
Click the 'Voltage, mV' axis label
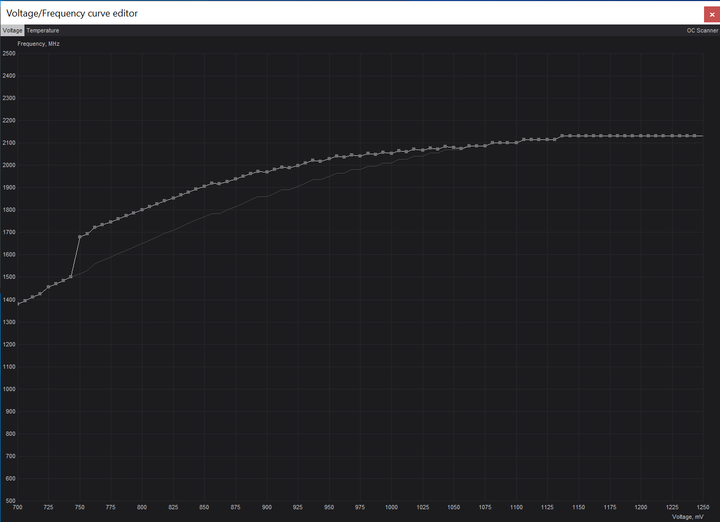click(687, 516)
